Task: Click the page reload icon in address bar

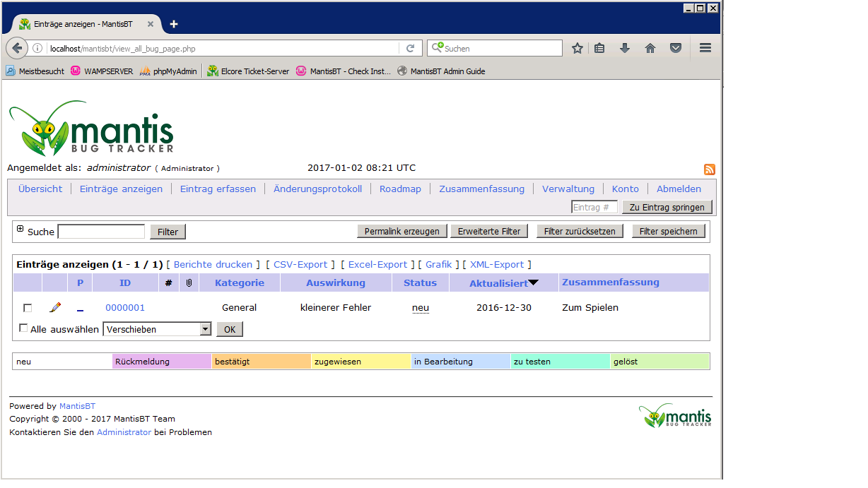Action: (x=410, y=49)
